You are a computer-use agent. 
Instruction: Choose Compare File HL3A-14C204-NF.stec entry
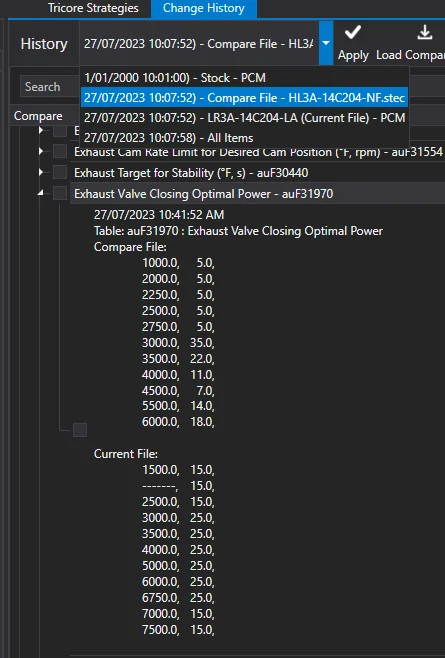pyautogui.click(x=244, y=98)
